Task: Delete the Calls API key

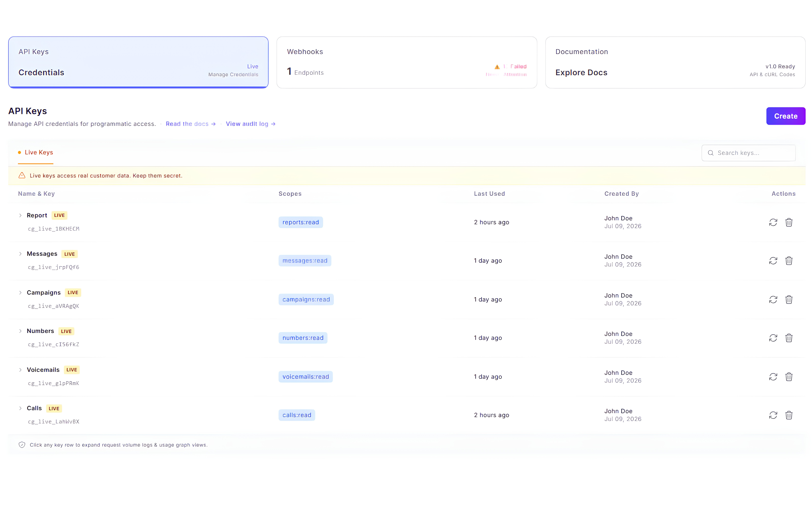Action: click(x=789, y=415)
